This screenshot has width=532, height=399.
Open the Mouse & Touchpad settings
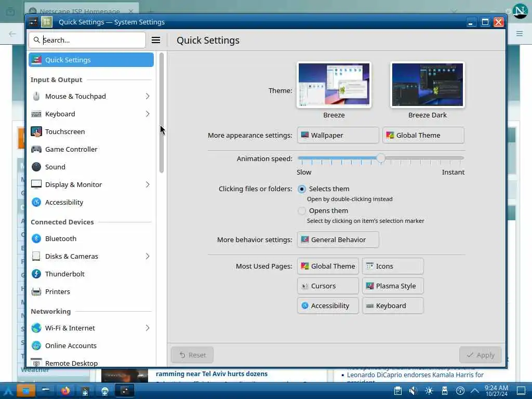[x=91, y=96]
